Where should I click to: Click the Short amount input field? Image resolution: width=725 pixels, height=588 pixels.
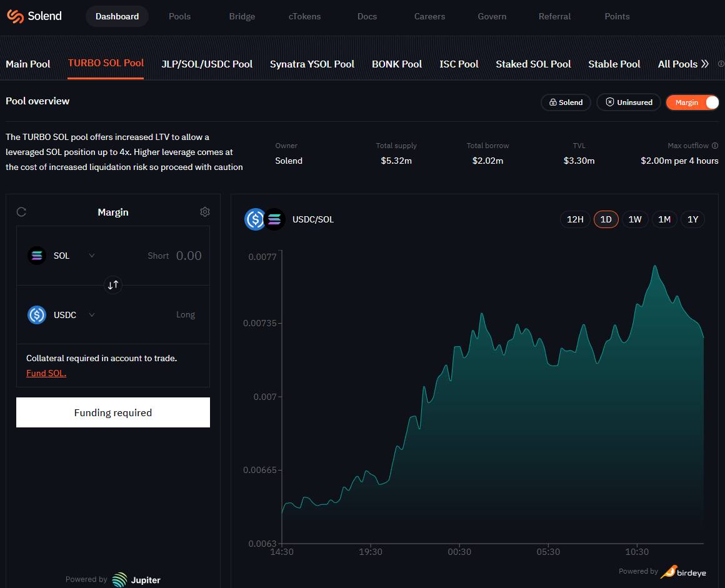(x=189, y=256)
